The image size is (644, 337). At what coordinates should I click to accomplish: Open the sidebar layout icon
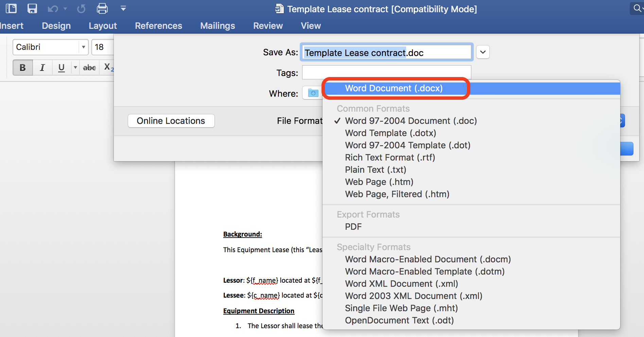[x=11, y=8]
